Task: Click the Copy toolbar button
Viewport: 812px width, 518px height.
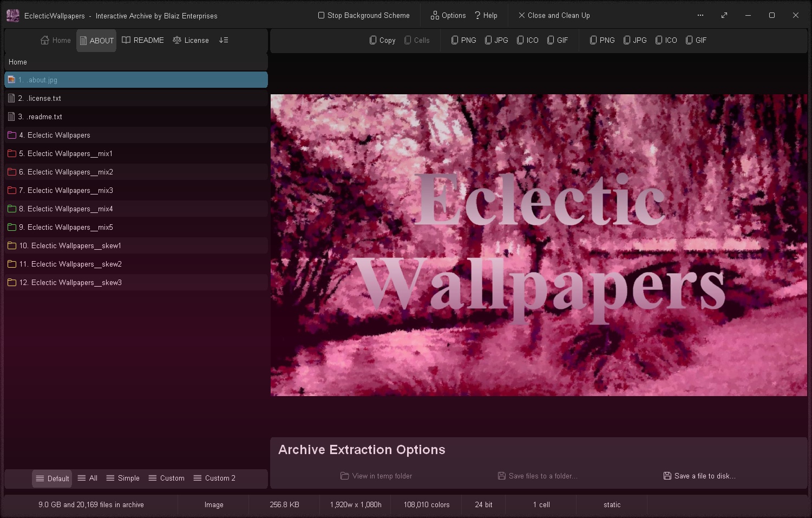Action: pos(382,40)
